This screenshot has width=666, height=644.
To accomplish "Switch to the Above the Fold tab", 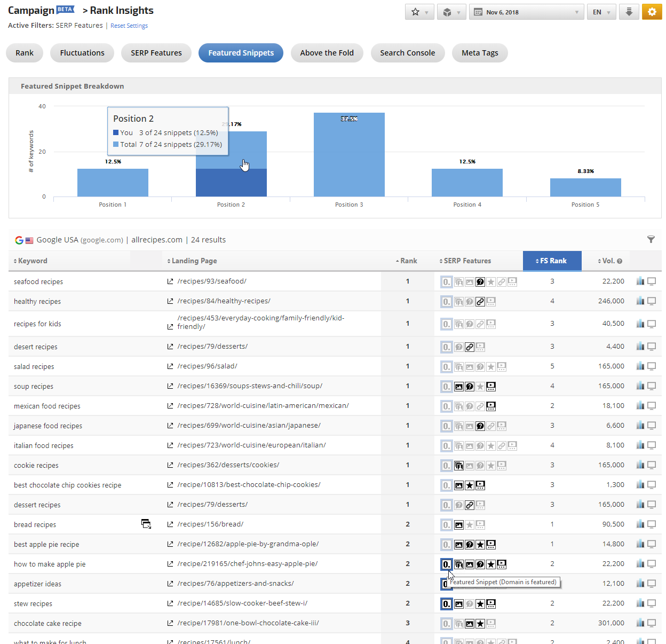I will (327, 53).
